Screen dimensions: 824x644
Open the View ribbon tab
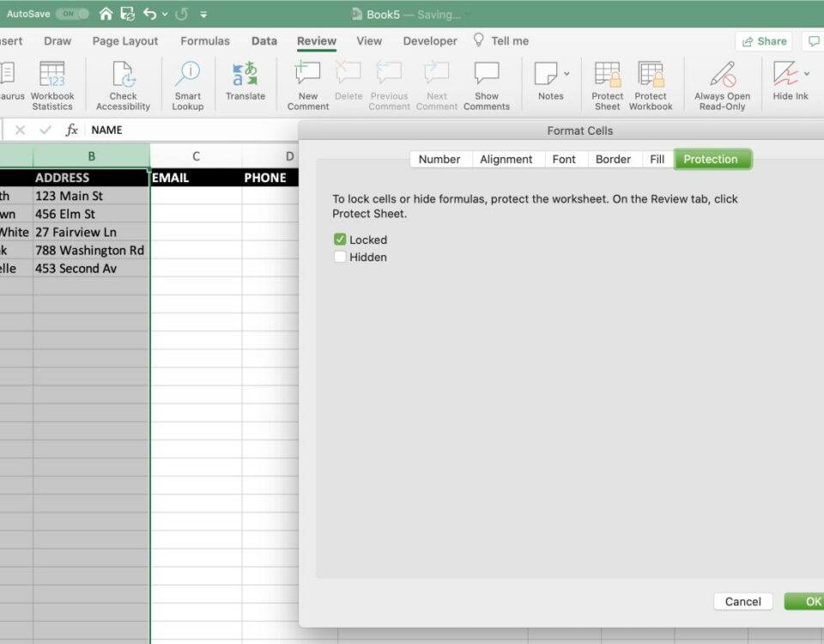[369, 41]
